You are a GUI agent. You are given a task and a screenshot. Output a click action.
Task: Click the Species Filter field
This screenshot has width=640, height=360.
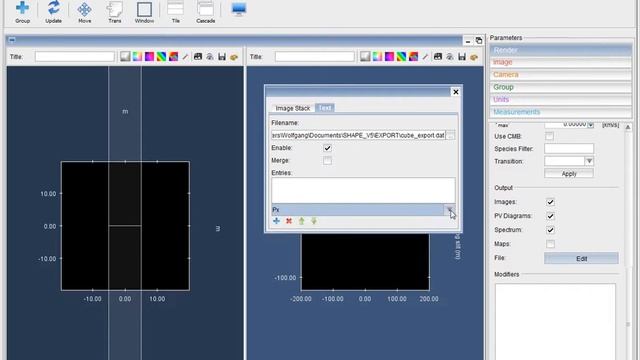(569, 149)
